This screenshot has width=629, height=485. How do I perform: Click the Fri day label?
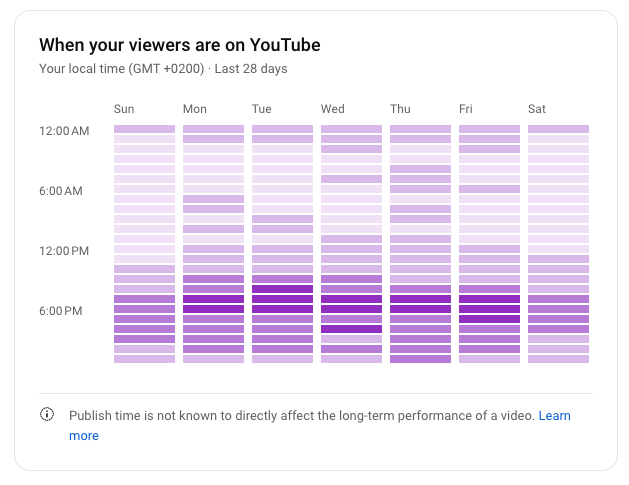point(466,109)
